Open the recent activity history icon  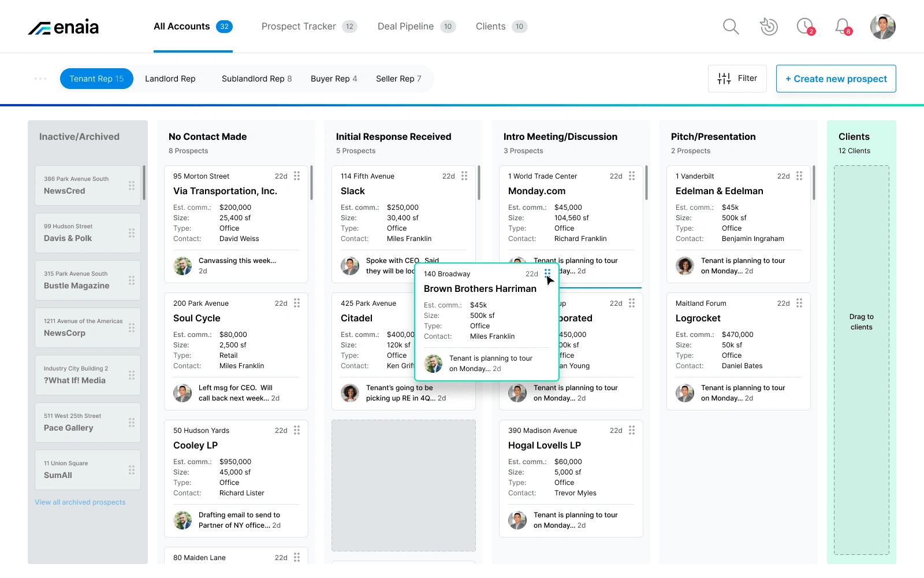tap(769, 27)
